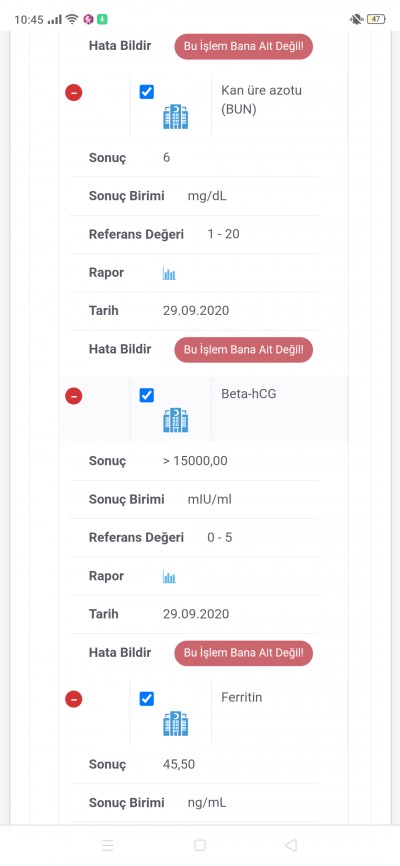Click Bu İşlem Bana Ait Değil! under BUN date
Image resolution: width=400 pixels, height=866 pixels.
244,350
